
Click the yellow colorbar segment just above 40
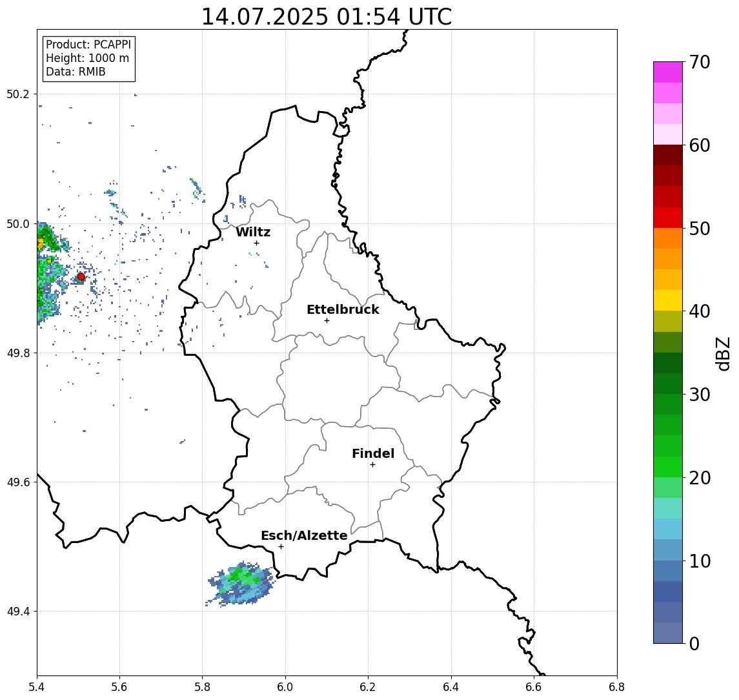coord(668,300)
